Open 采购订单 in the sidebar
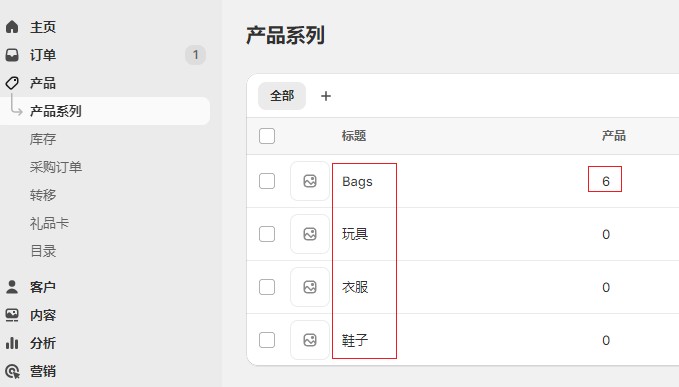679x387 pixels. [x=56, y=167]
